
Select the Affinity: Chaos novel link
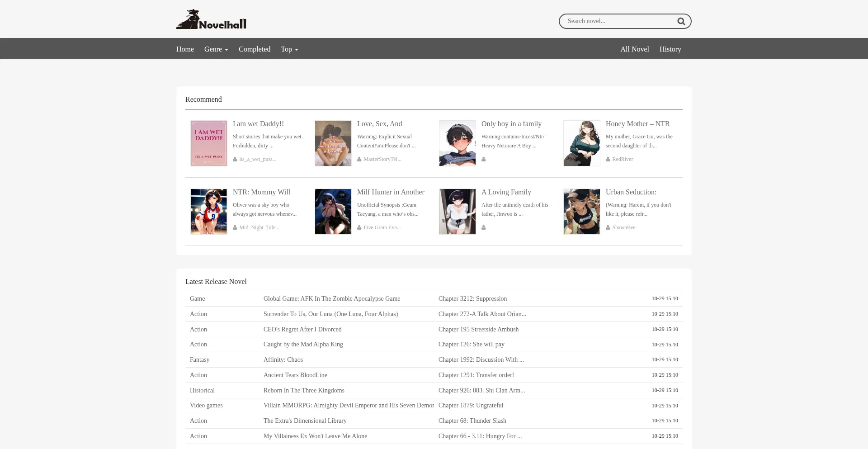pos(283,360)
